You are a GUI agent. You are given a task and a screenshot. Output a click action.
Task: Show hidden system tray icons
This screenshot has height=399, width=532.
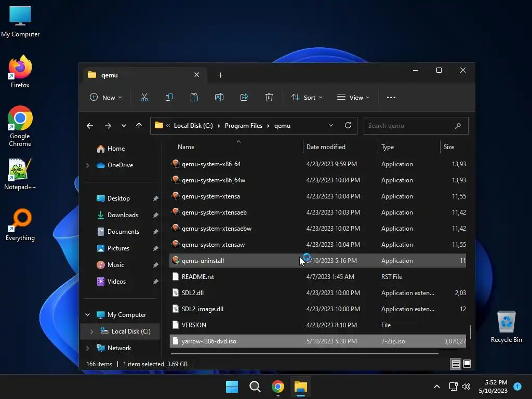(x=437, y=387)
